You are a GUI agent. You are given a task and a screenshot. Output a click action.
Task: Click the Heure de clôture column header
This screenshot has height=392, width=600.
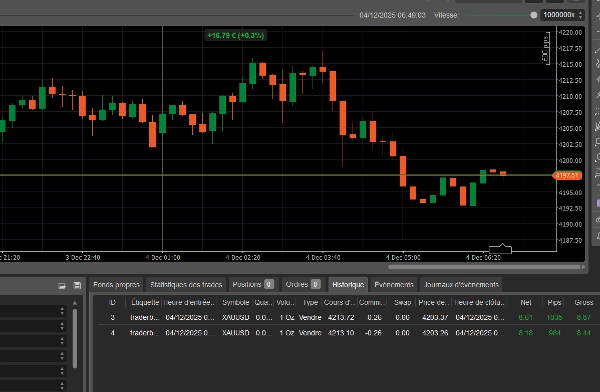pos(479,302)
